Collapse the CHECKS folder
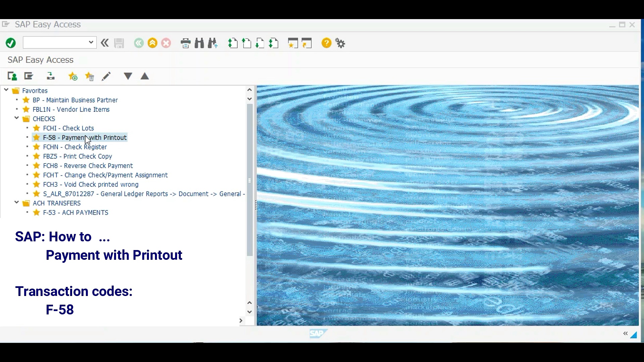 pyautogui.click(x=16, y=118)
